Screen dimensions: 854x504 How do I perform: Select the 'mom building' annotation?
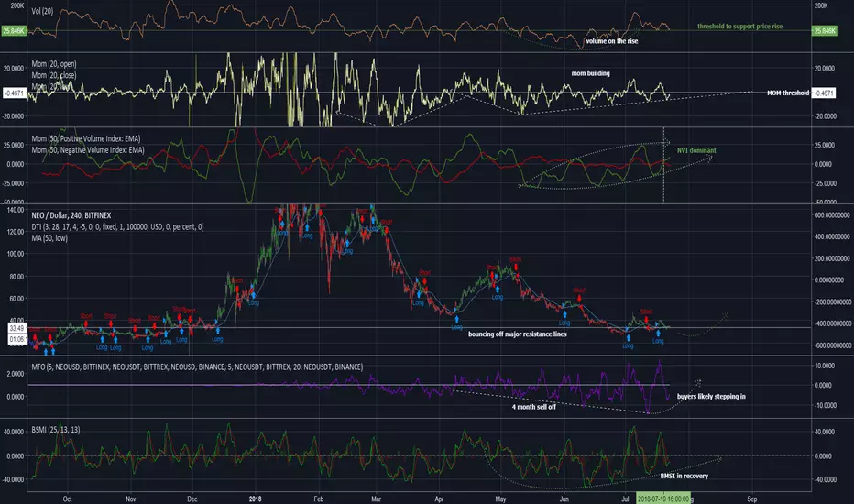pyautogui.click(x=590, y=73)
